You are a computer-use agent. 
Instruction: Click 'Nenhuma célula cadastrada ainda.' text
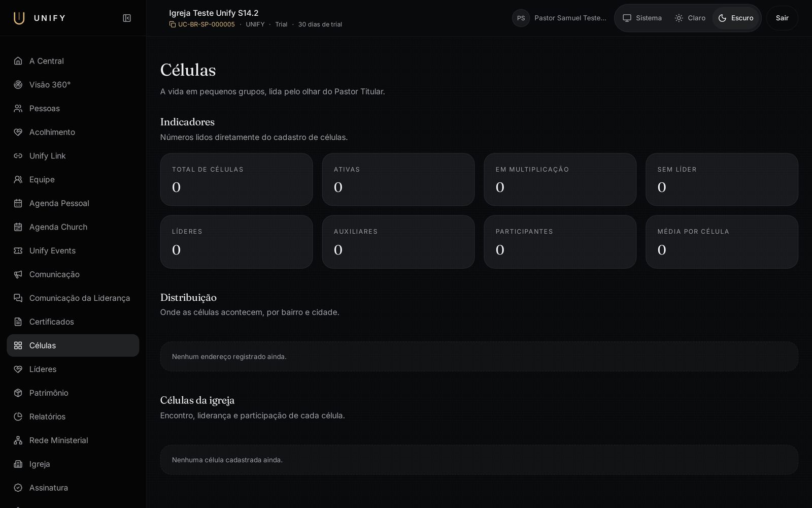point(227,460)
